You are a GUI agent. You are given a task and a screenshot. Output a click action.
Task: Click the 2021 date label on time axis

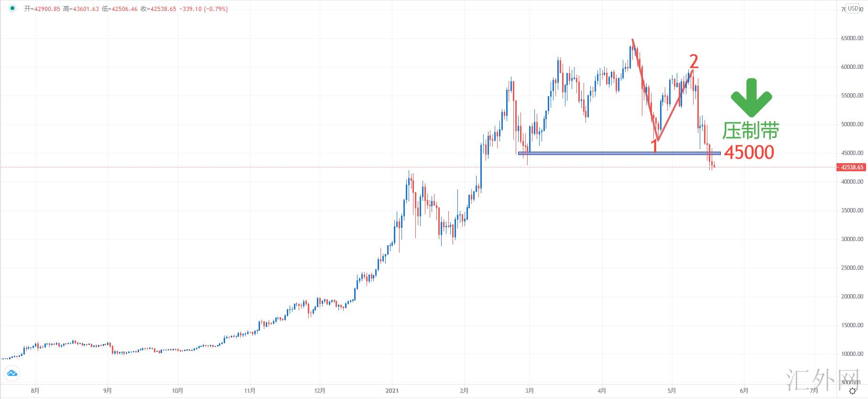[x=392, y=391]
